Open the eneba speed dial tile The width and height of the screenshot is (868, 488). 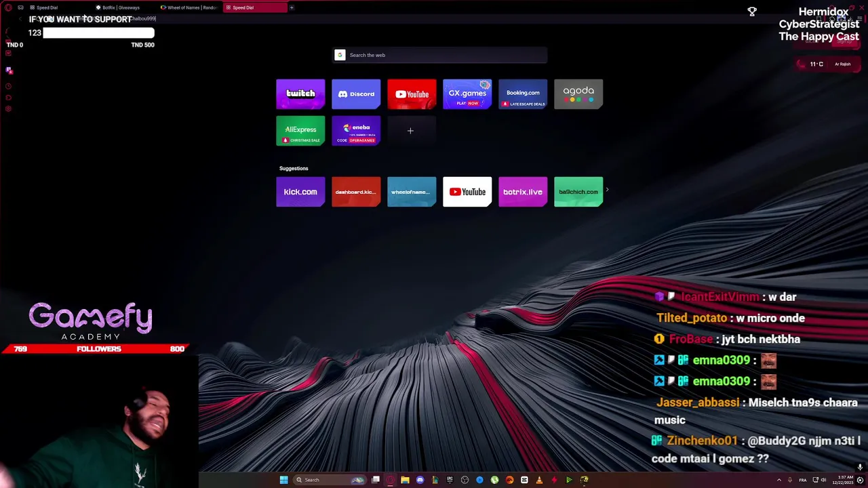(x=356, y=131)
